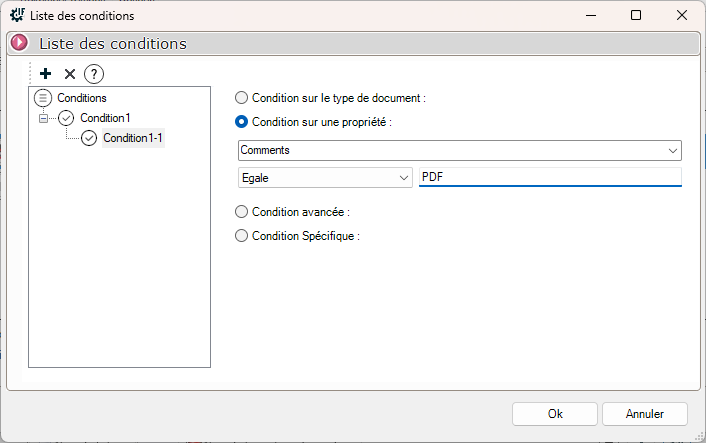
Task: Enable the 'Condition avancée' option
Action: click(x=241, y=212)
